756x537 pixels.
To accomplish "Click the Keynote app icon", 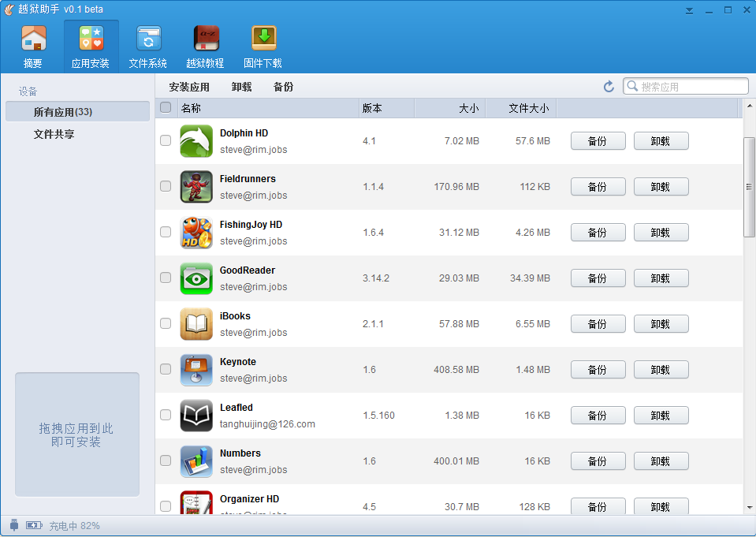I will [196, 370].
